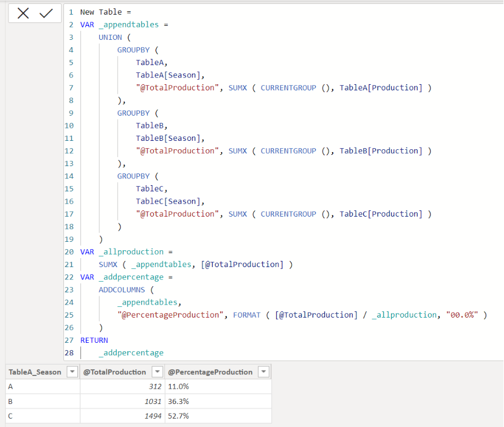Cancel the formula with the X icon

23,13
